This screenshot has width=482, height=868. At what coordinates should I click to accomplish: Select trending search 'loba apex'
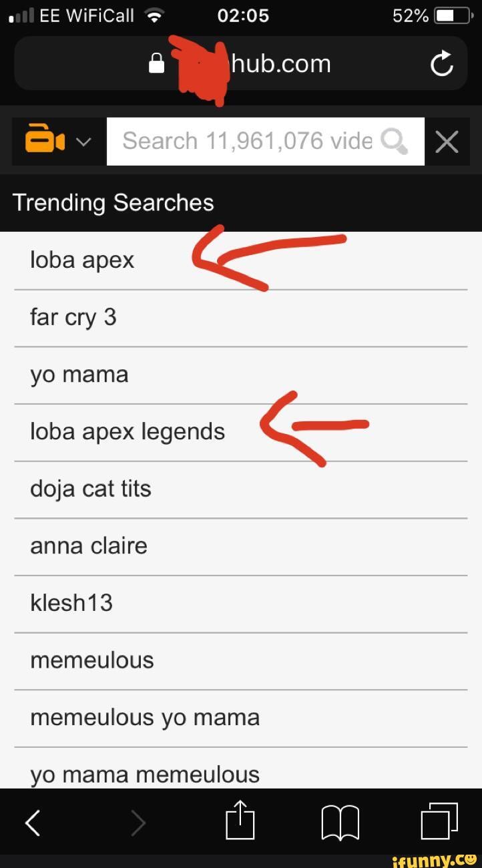coord(240,261)
